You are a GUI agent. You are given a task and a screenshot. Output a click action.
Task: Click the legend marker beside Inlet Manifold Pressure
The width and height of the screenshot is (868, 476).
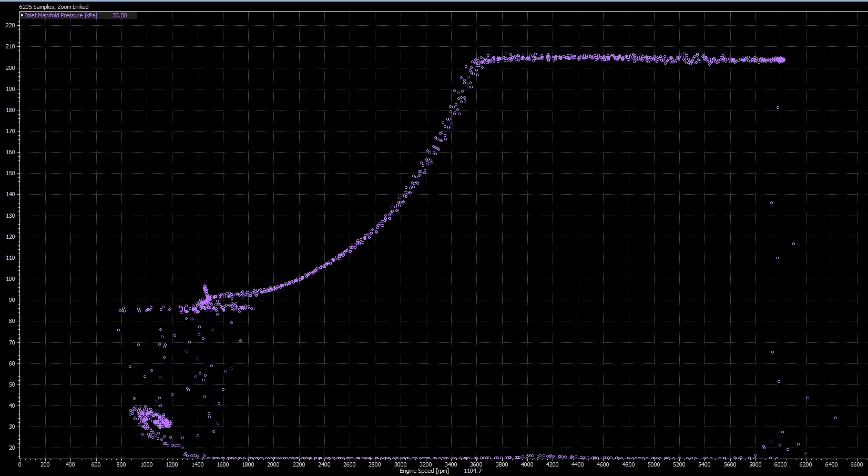pos(22,16)
